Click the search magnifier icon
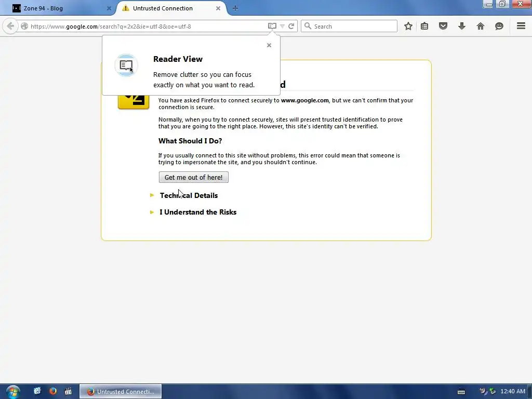 (x=308, y=26)
